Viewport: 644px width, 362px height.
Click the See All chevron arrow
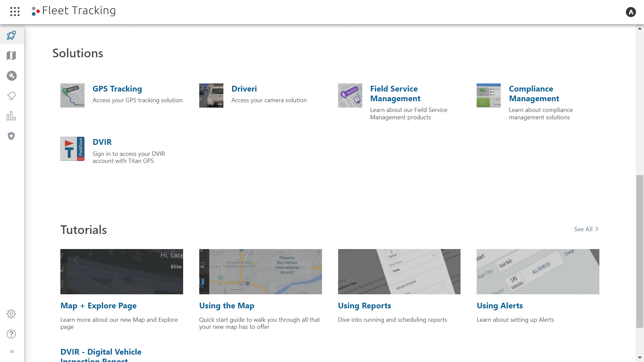(x=597, y=229)
